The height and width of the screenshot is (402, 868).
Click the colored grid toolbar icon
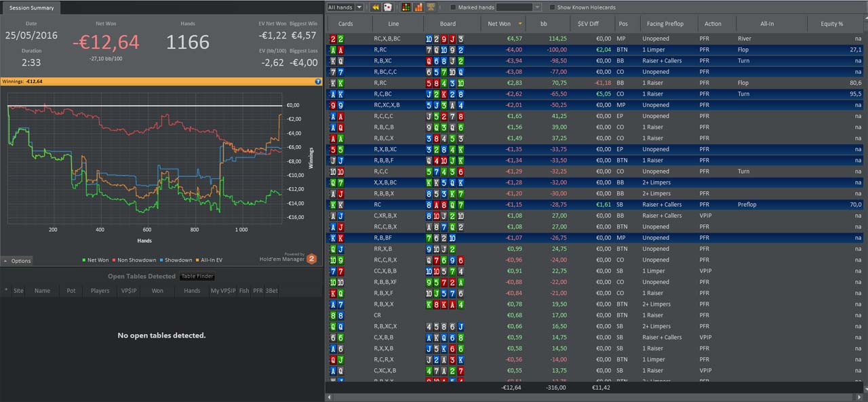406,7
